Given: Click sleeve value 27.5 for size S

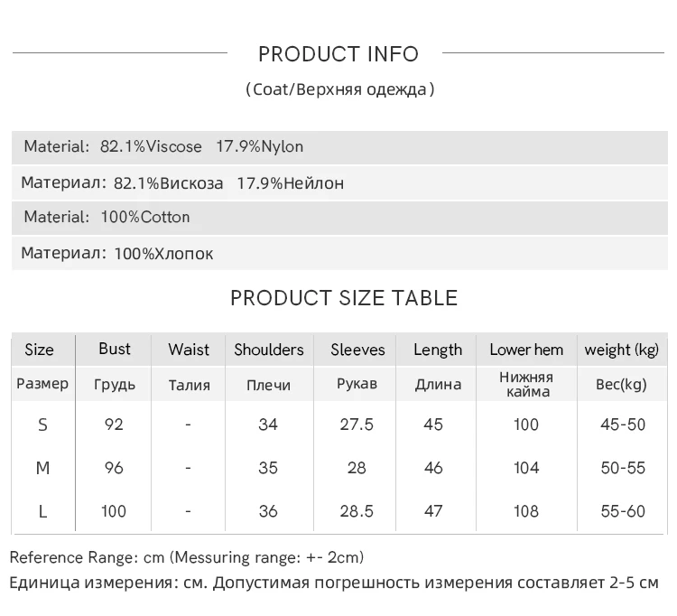Looking at the screenshot, I should (x=357, y=425).
